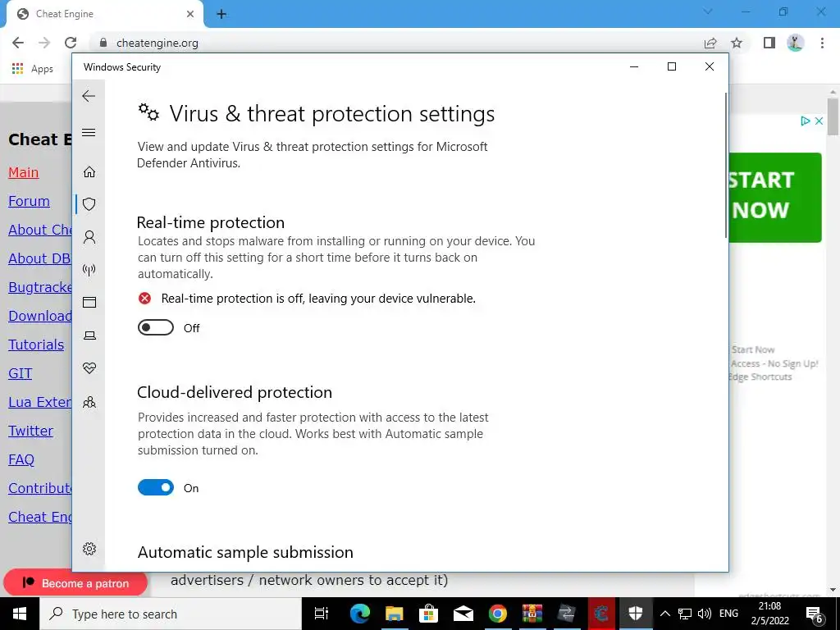Open Account protection person icon
This screenshot has height=630, width=840.
pyautogui.click(x=89, y=237)
